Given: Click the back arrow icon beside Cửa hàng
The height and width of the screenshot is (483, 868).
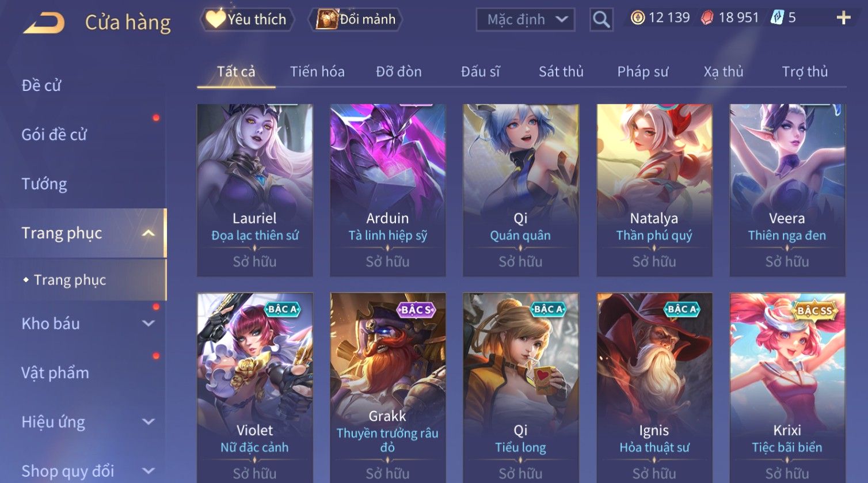Looking at the screenshot, I should [x=44, y=22].
